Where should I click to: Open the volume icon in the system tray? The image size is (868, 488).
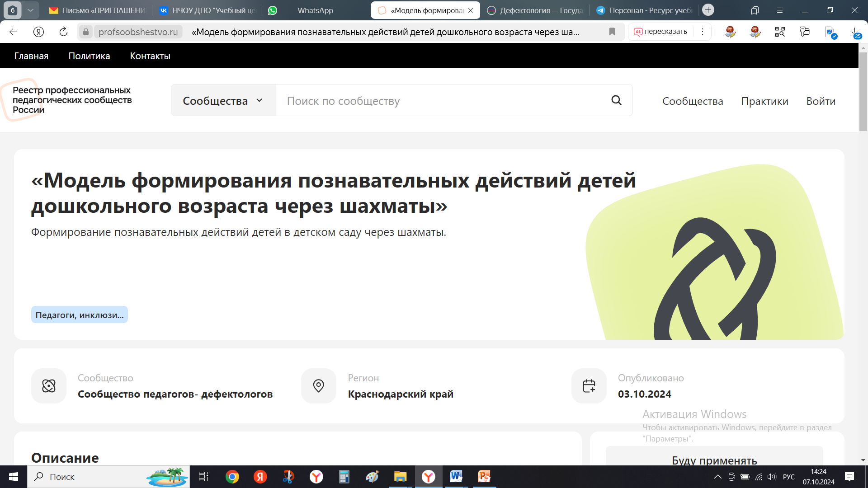pos(772,477)
